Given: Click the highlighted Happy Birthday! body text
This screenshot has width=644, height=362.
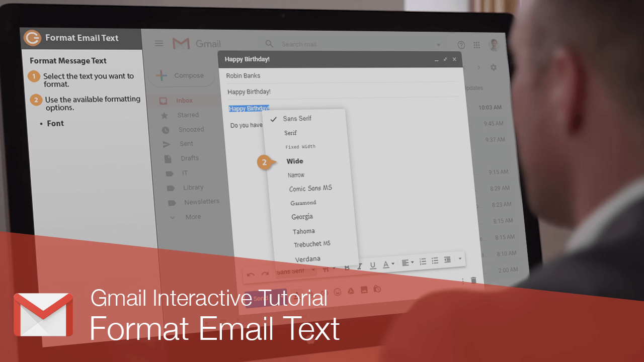Looking at the screenshot, I should [x=249, y=108].
